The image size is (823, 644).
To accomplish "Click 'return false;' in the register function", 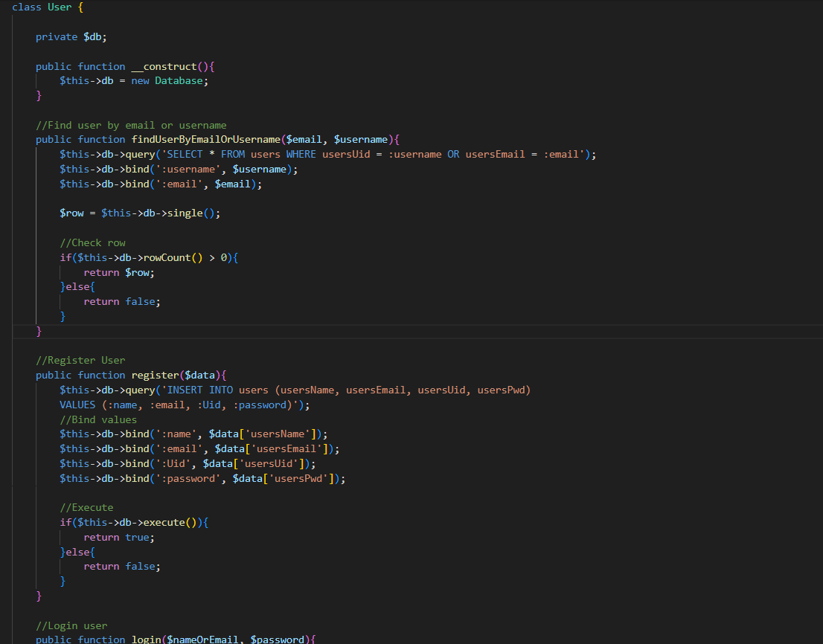I will [122, 567].
